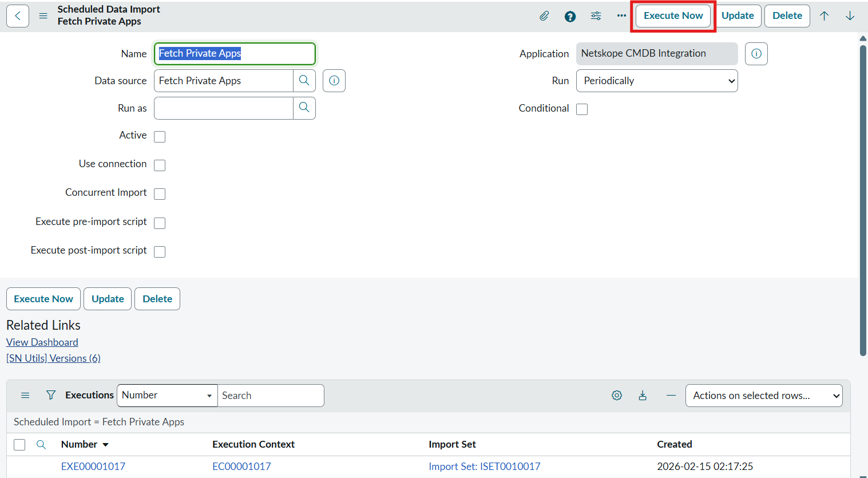This screenshot has width=868, height=478.
Task: Click the Executions column search magnifier icon
Action: tap(41, 445)
